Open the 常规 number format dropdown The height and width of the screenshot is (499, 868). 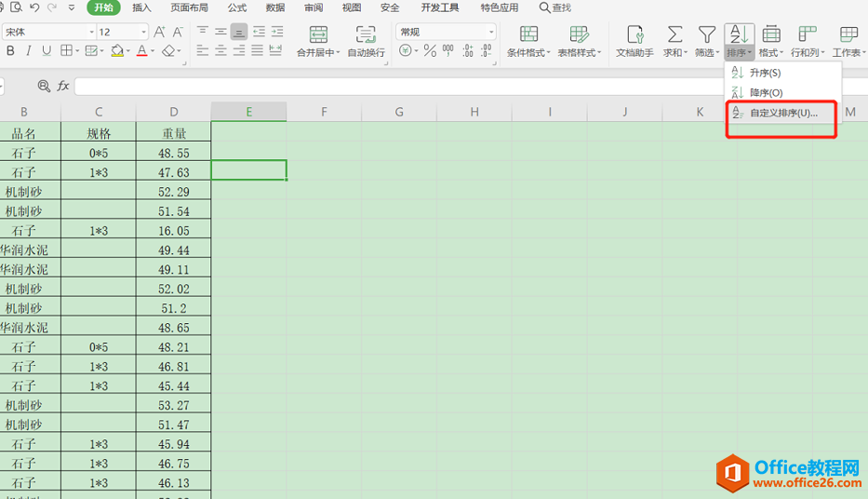(x=491, y=32)
